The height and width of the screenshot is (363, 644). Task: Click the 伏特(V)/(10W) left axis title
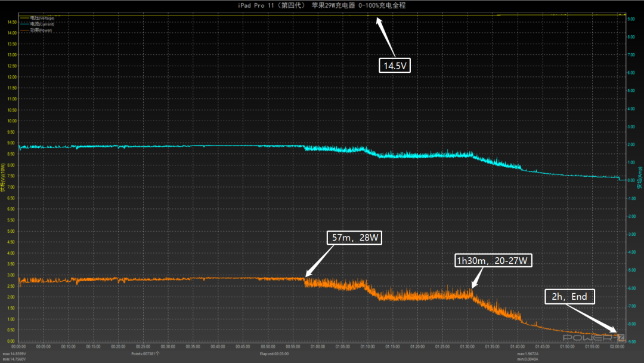[3, 177]
